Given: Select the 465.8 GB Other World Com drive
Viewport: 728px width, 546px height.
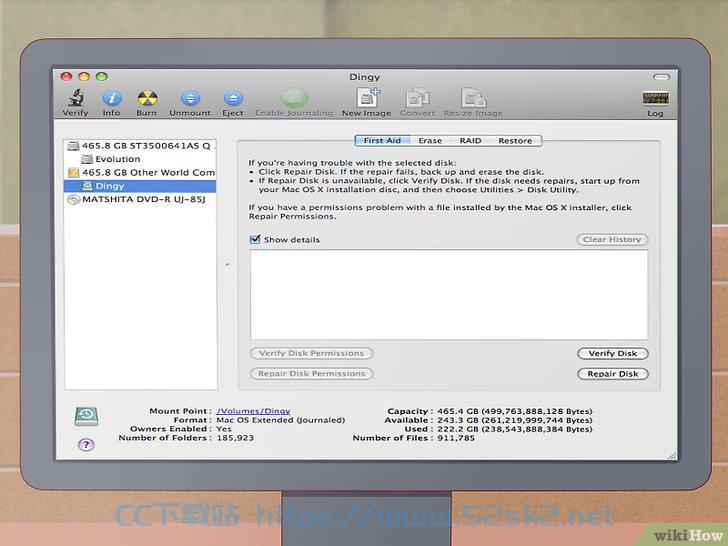Looking at the screenshot, I should click(x=141, y=173).
